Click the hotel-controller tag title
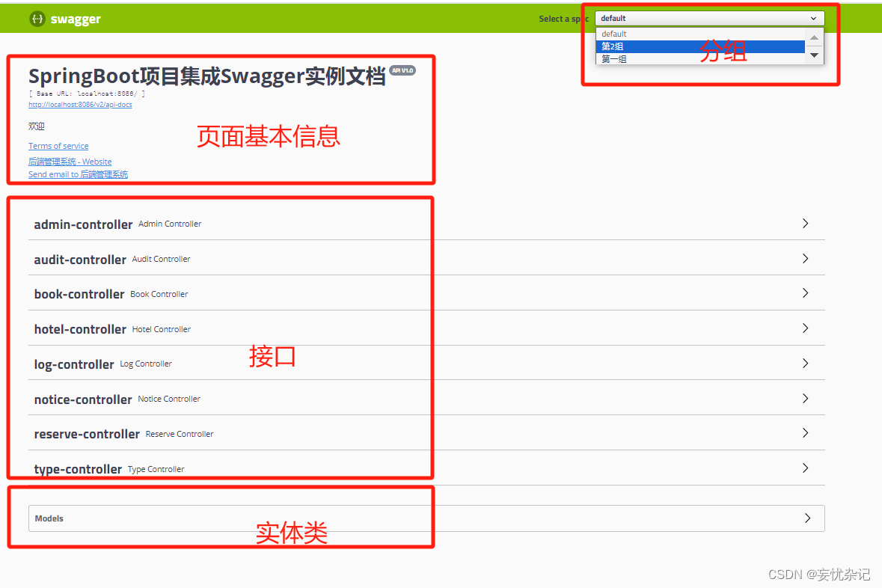 (80, 329)
